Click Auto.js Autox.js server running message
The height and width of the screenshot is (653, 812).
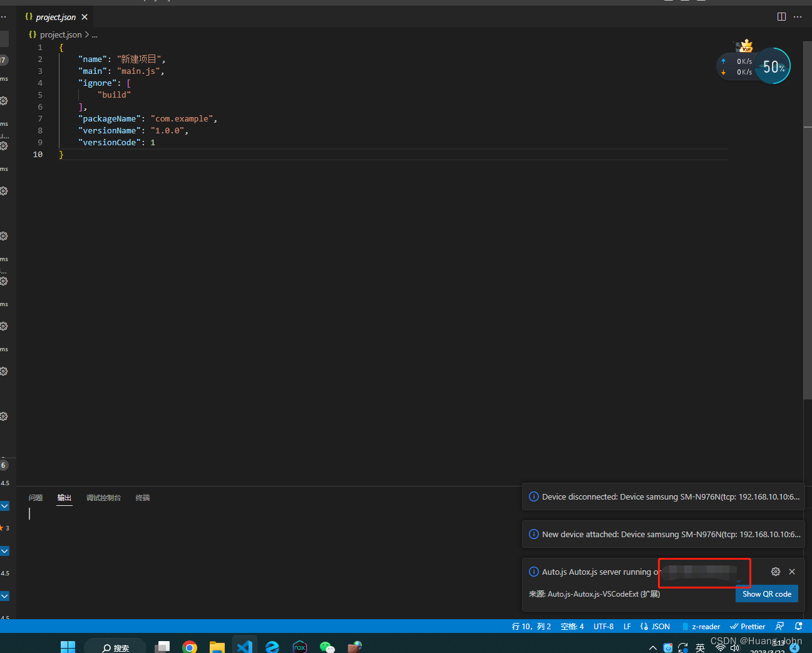(602, 572)
